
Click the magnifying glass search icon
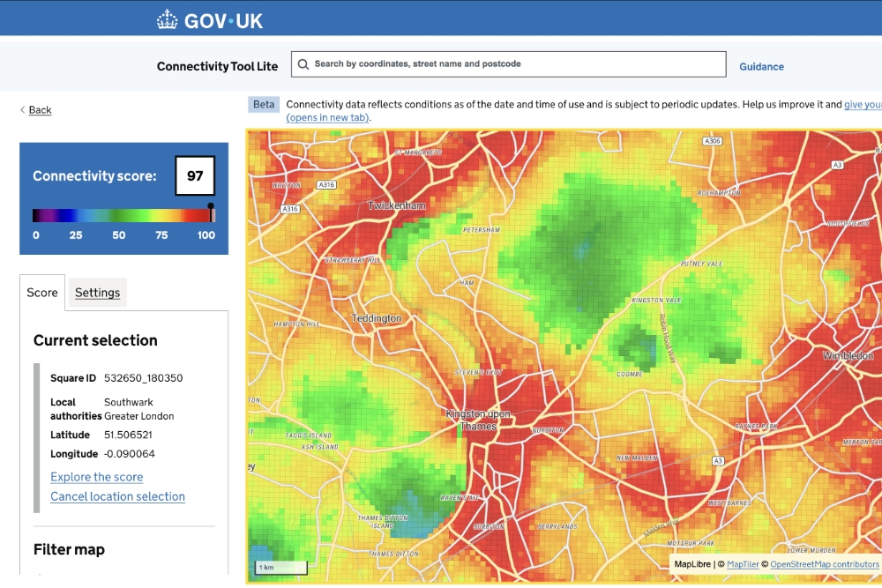coord(303,64)
